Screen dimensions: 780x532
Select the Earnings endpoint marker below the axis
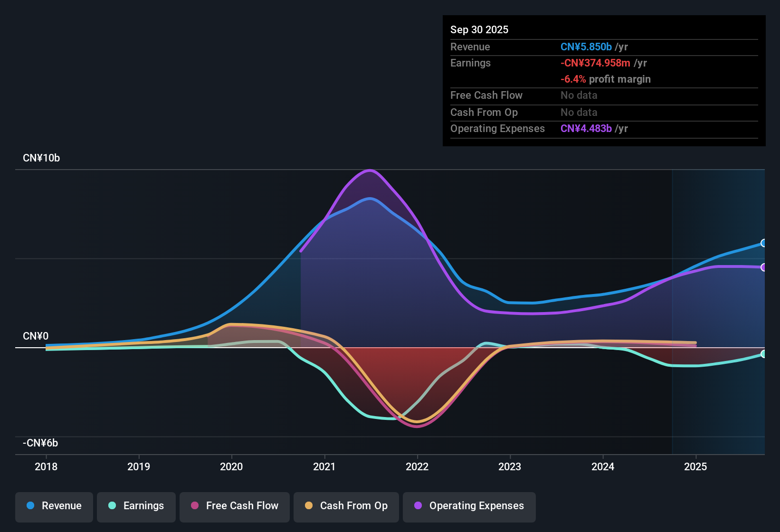click(764, 354)
